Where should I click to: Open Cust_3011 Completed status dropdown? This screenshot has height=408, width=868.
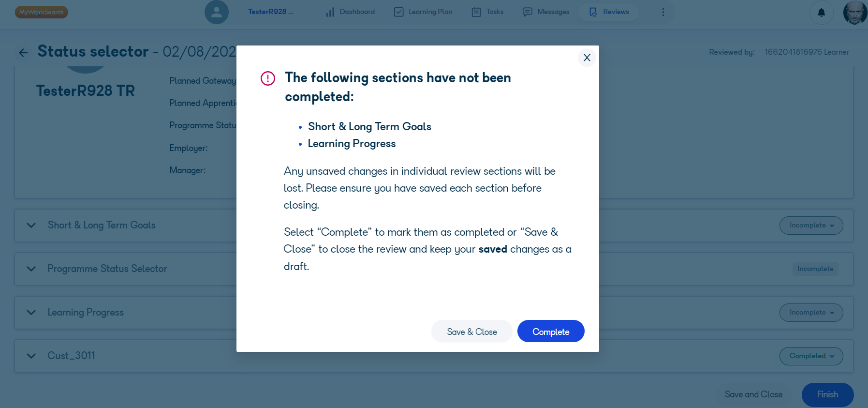811,356
